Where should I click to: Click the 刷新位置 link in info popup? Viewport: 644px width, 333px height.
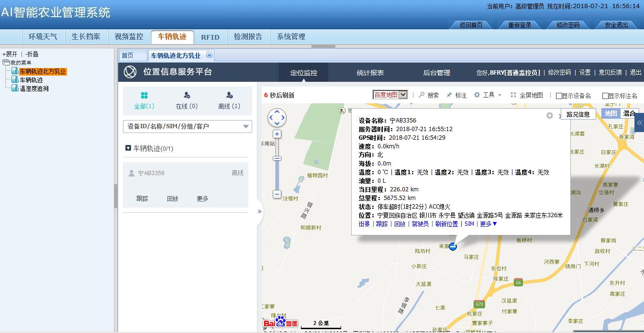point(446,224)
